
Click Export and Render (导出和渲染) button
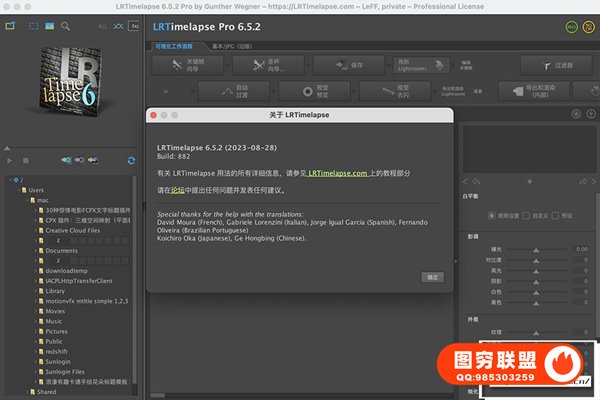[x=541, y=92]
